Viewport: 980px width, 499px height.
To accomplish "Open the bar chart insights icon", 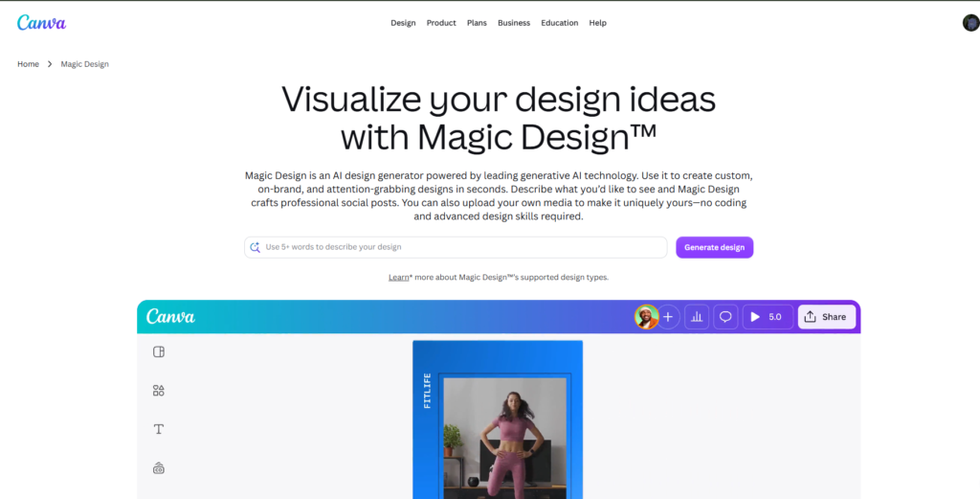I will tap(697, 317).
